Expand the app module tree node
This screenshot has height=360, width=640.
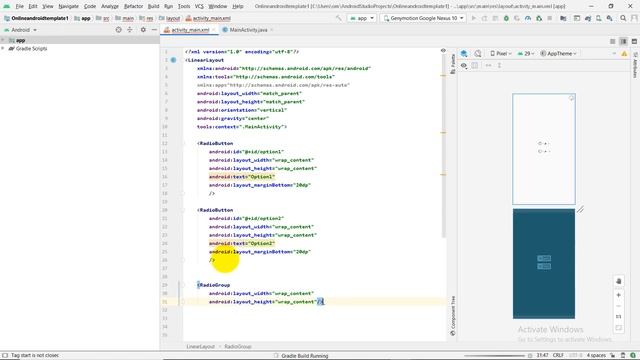[3, 40]
